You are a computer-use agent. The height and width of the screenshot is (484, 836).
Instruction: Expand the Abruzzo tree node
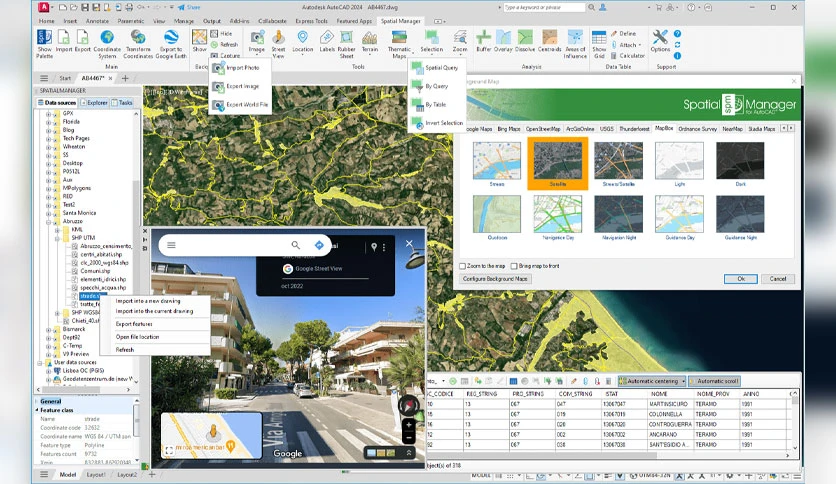[49, 221]
